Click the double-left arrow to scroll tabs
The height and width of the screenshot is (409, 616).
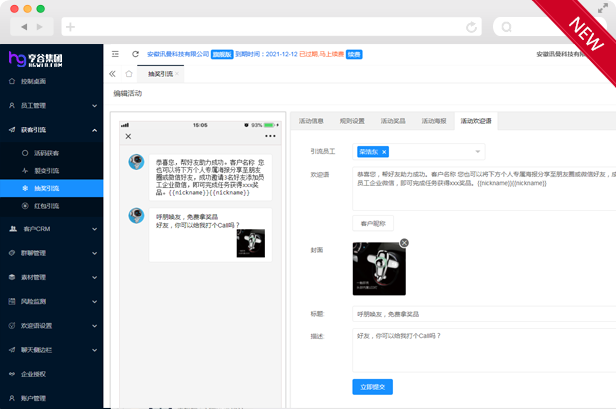click(x=113, y=74)
